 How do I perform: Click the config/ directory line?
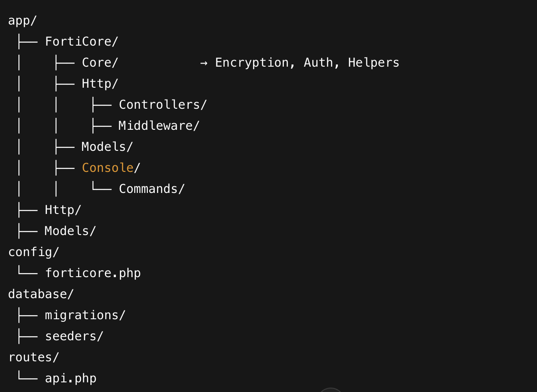click(x=33, y=252)
